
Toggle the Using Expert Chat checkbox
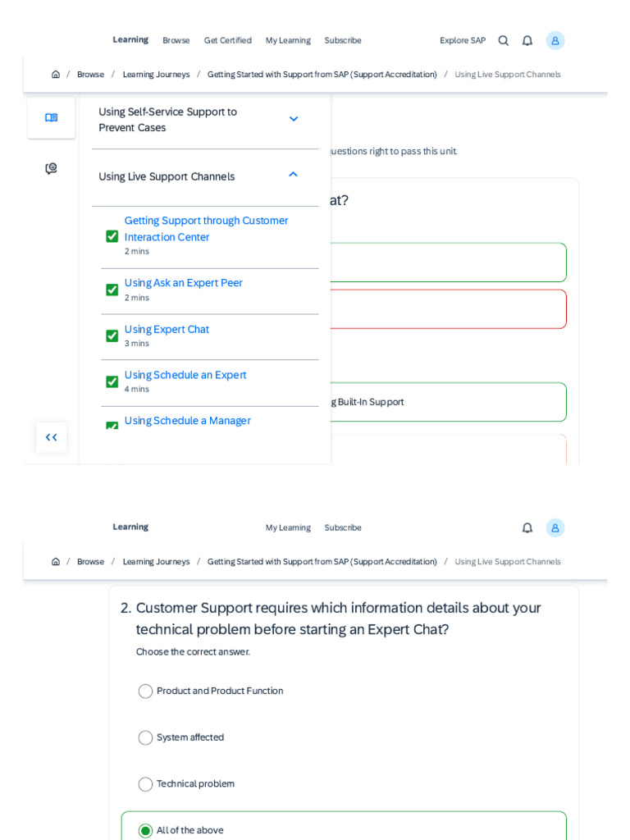pyautogui.click(x=112, y=336)
